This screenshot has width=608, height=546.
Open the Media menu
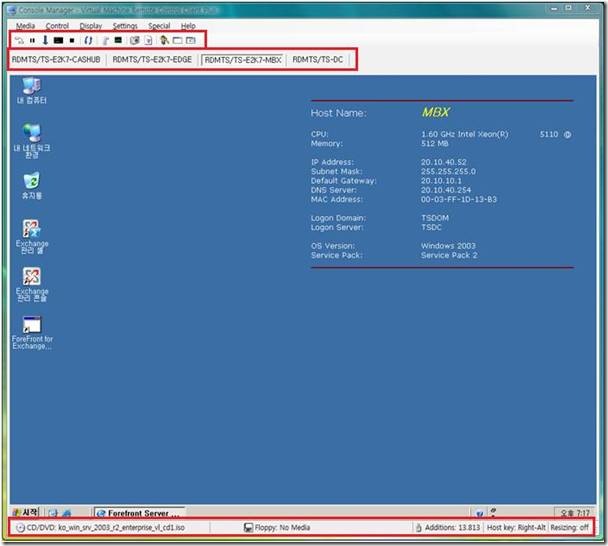25,26
